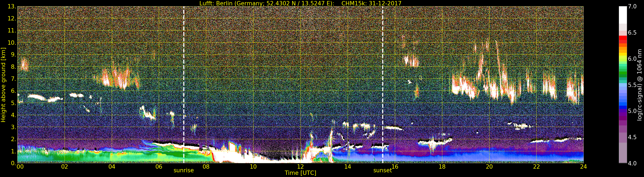The image size is (644, 177).
Task: Click the 'Height above ground [km]' axis label
Action: click(3, 85)
